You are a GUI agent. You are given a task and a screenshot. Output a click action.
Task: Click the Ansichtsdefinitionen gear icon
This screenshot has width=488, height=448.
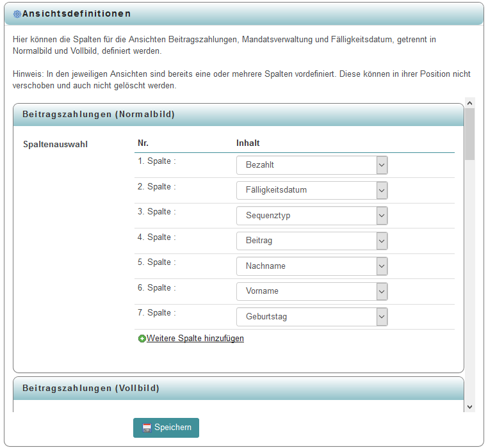17,13
